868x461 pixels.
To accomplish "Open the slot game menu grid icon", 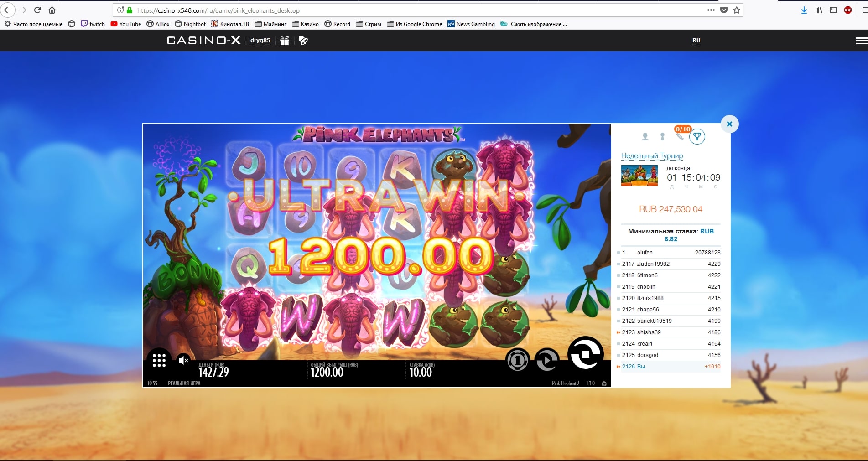I will pos(159,360).
